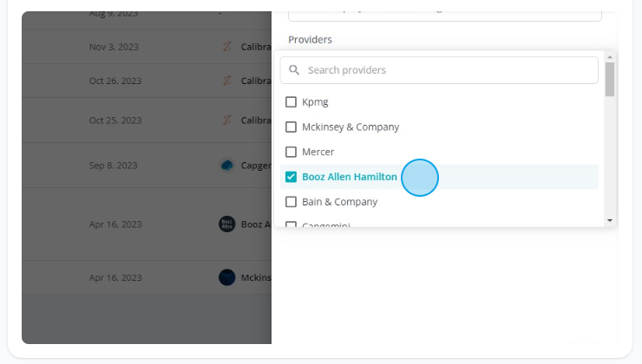Image resolution: width=642 pixels, height=364 pixels.
Task: Click the provider list scrollbar thumb
Action: tap(610, 80)
